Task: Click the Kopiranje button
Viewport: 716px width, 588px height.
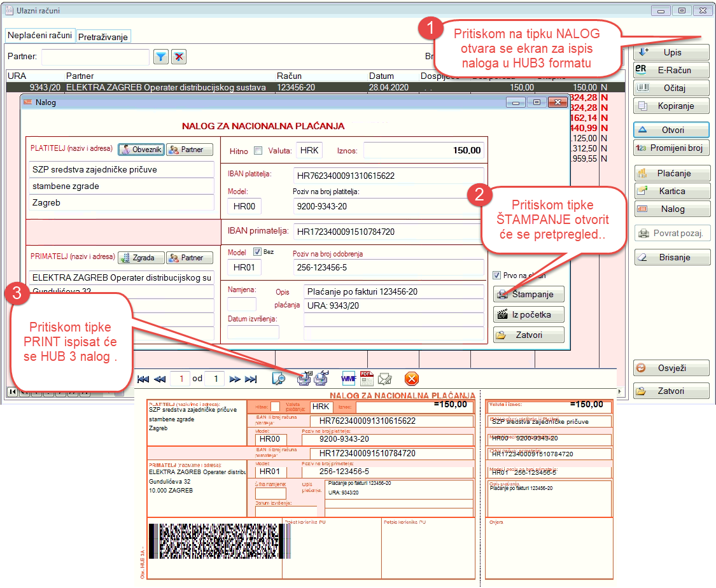Action: [671, 106]
